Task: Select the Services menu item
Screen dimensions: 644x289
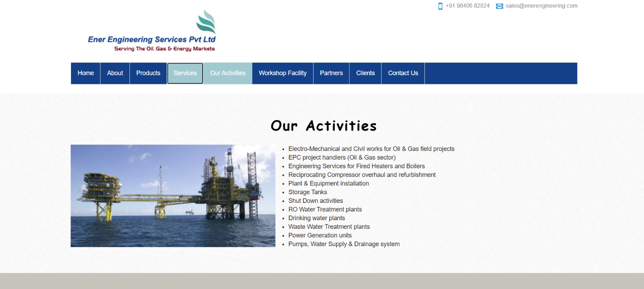Action: point(185,73)
